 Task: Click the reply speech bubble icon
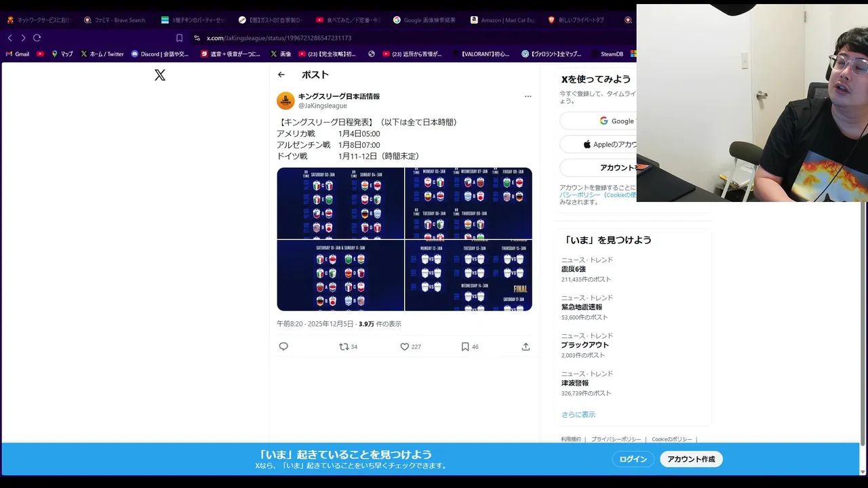(283, 346)
